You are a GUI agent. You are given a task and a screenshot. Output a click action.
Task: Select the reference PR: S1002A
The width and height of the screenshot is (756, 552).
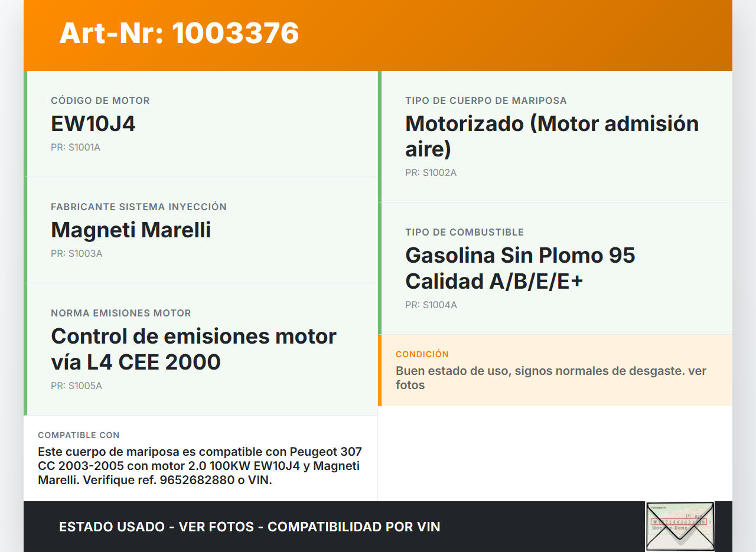431,172
